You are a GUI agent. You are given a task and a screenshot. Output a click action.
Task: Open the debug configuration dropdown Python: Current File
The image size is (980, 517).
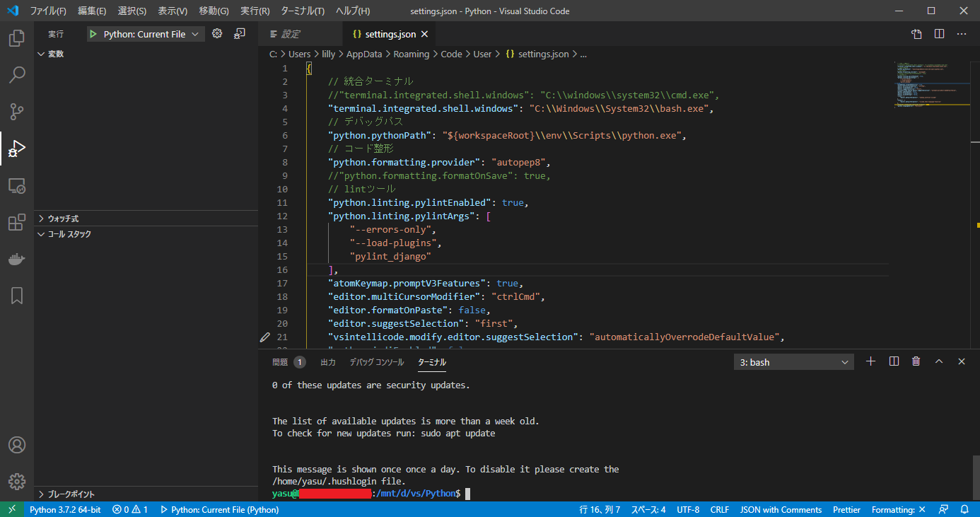(146, 34)
